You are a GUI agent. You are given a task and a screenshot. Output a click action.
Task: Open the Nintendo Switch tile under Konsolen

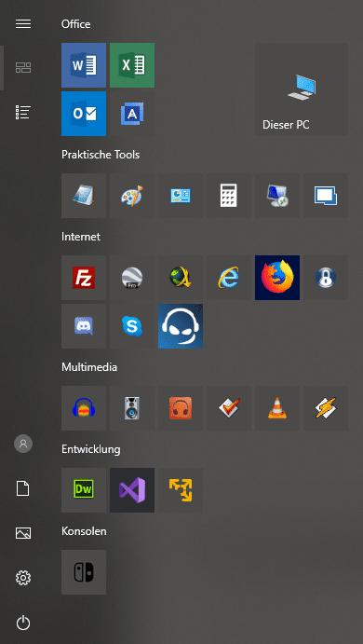click(x=84, y=572)
